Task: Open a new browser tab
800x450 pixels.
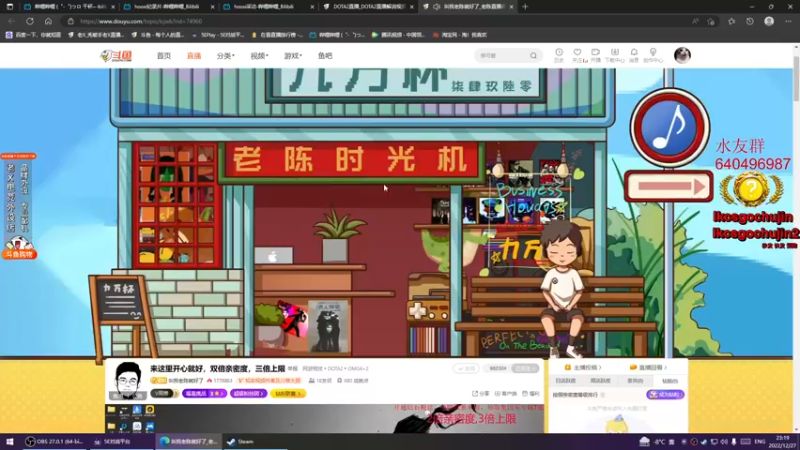Action: [x=525, y=7]
